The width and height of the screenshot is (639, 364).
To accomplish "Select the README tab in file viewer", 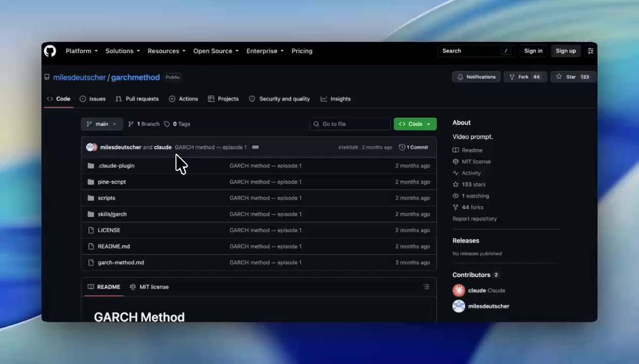I will pyautogui.click(x=104, y=287).
